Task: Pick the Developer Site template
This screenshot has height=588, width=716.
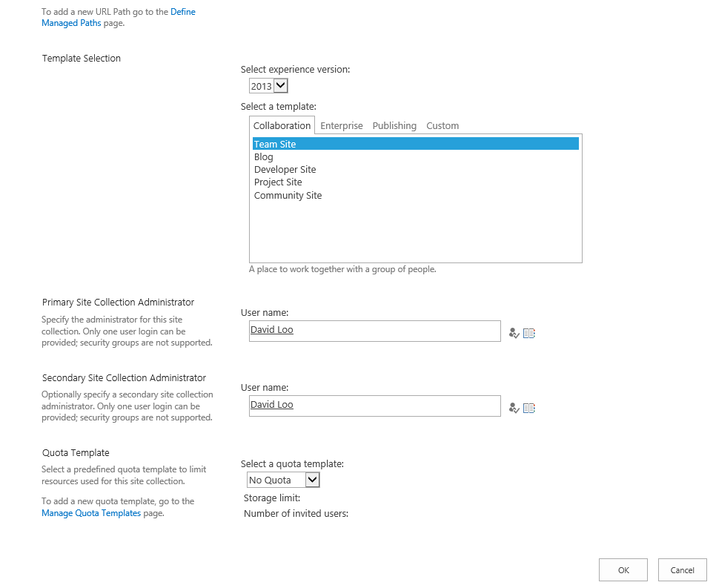Action: pos(285,170)
